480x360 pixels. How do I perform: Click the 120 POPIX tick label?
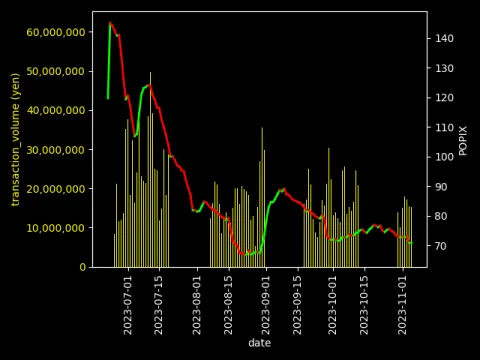coord(445,98)
